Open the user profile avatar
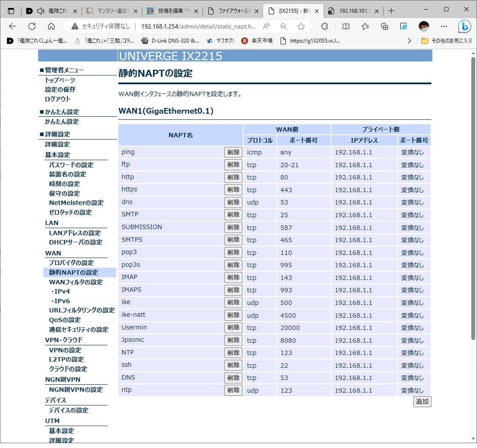The width and height of the screenshot is (477, 448). point(424,26)
